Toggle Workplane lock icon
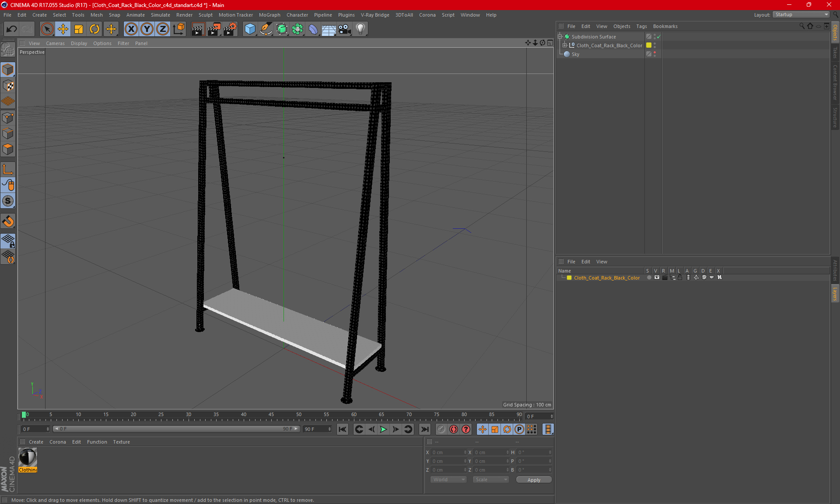The image size is (840, 504). click(8, 241)
